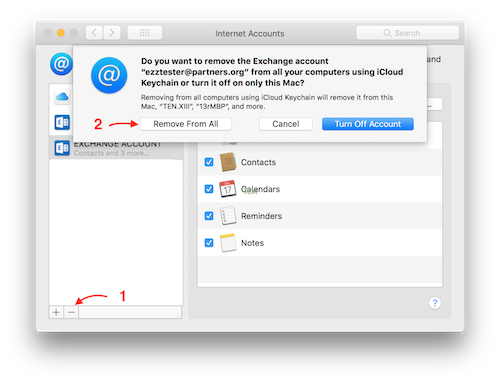Click the magnifier icon in Search
This screenshot has height=383, width=500.
click(387, 33)
